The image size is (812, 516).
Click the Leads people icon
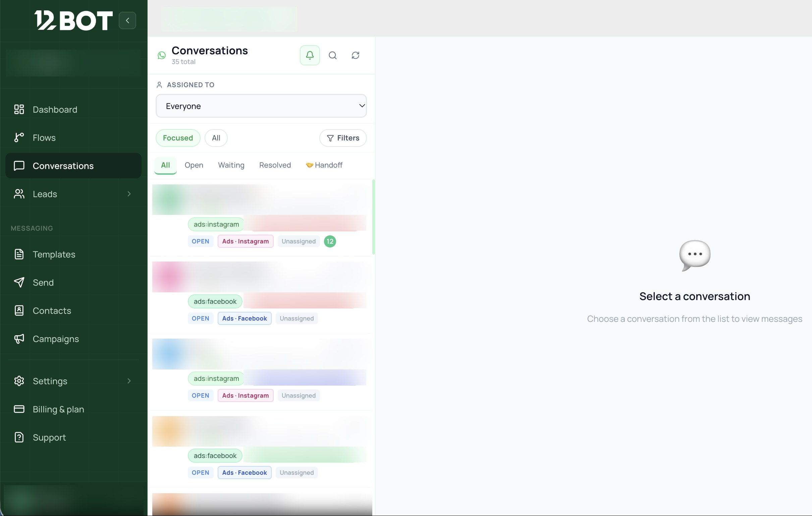pyautogui.click(x=19, y=194)
